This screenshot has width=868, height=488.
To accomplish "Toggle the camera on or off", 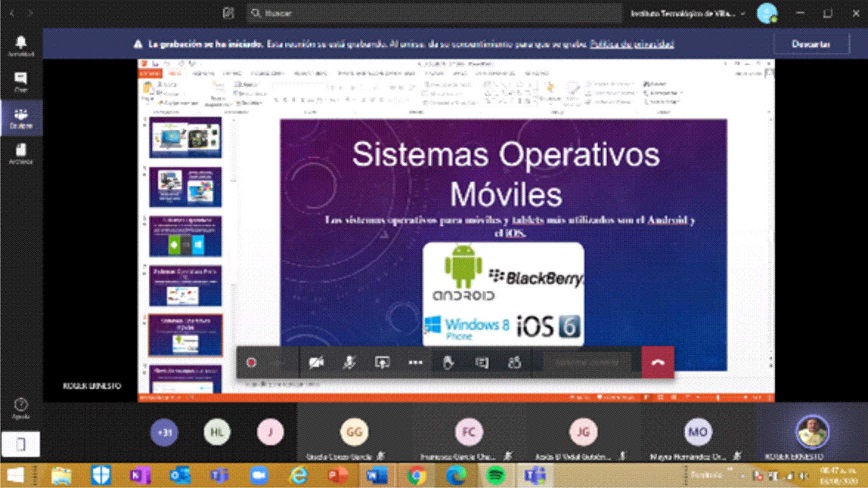I will (316, 362).
